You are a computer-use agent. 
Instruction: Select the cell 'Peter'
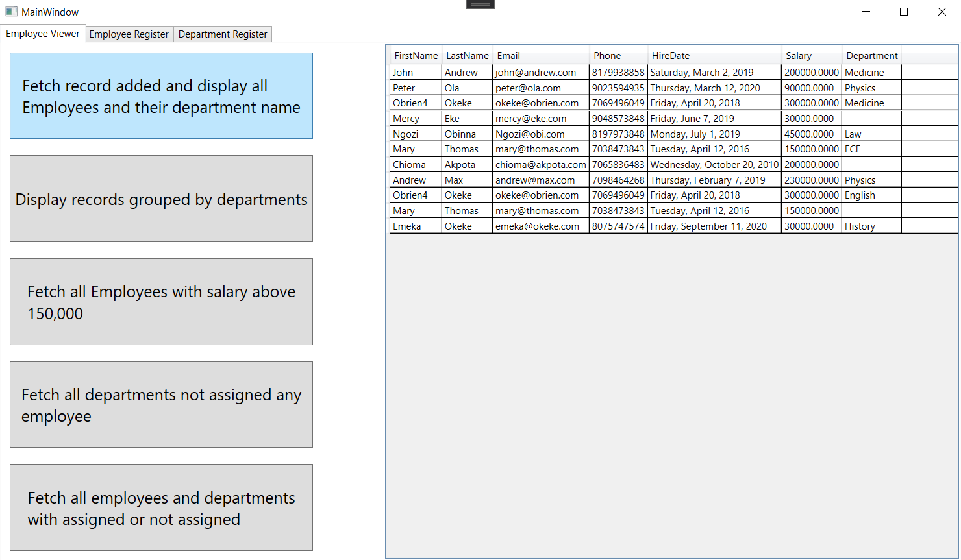click(416, 88)
